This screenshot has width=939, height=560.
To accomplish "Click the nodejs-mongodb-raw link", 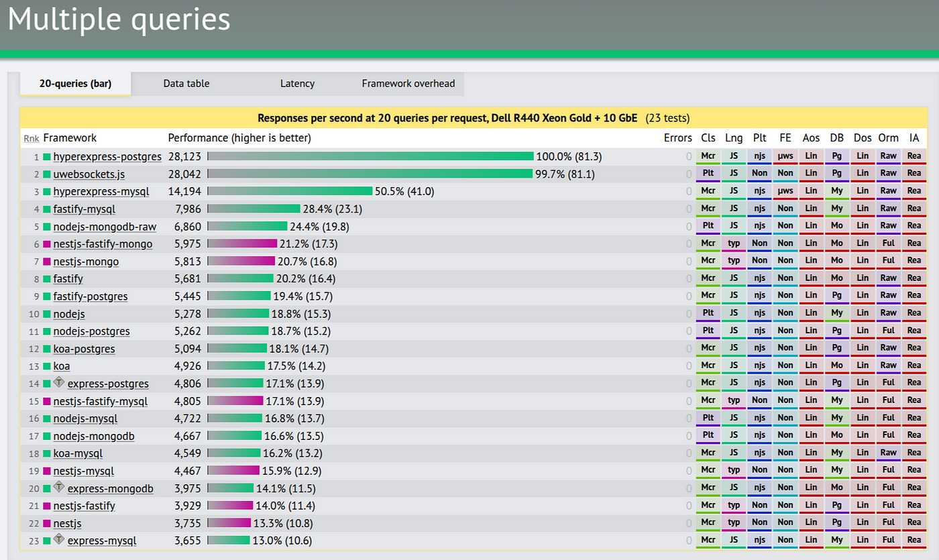I will click(105, 226).
